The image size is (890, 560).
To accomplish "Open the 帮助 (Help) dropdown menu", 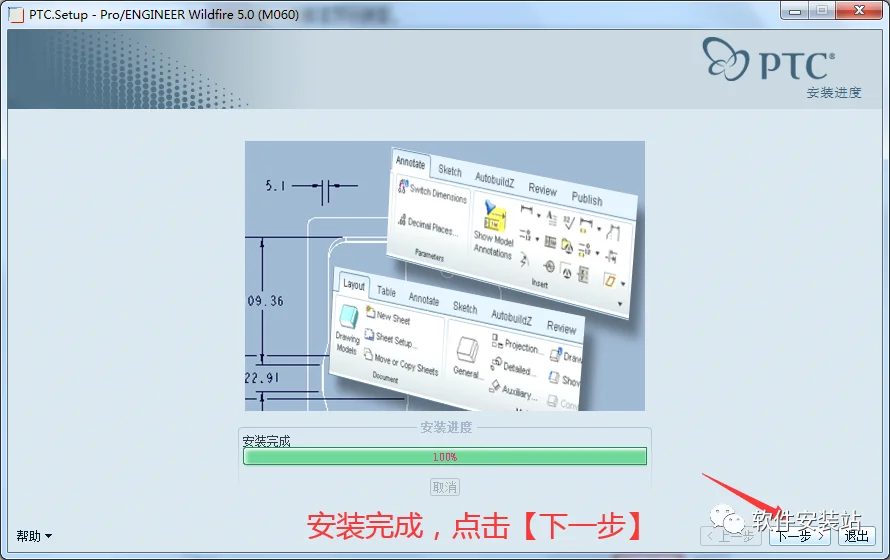I will (34, 536).
